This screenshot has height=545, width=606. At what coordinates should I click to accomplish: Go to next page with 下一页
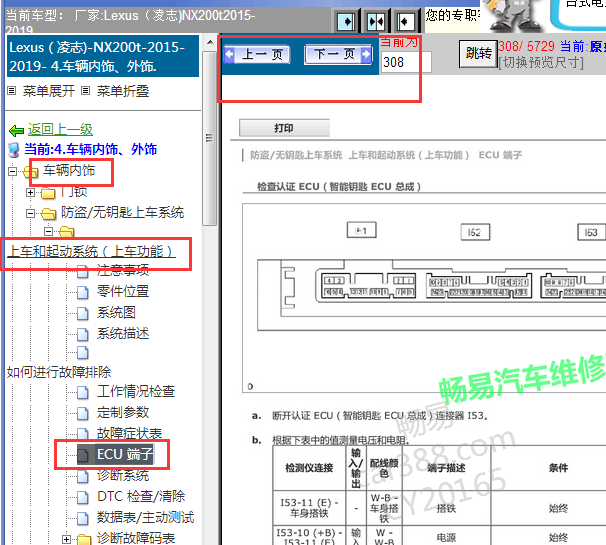pyautogui.click(x=338, y=54)
